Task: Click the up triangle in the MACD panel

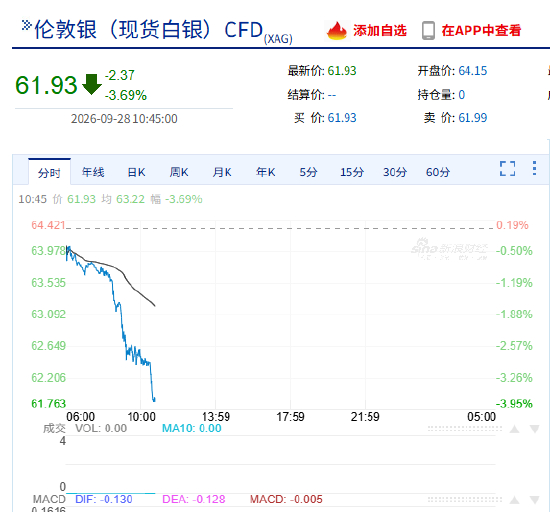Action: [x=515, y=500]
